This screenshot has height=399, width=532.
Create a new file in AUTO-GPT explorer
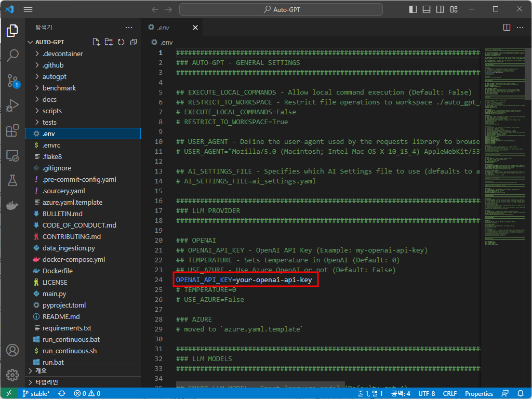coord(96,42)
